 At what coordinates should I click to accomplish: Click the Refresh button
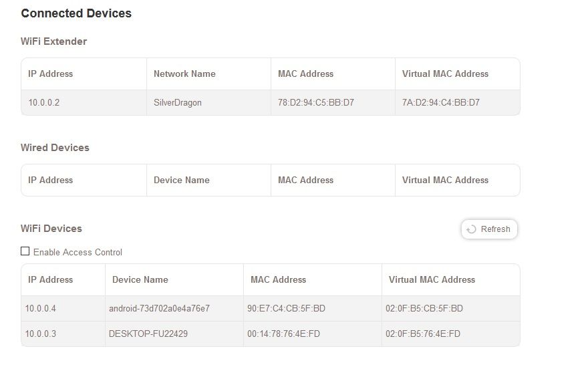point(489,229)
